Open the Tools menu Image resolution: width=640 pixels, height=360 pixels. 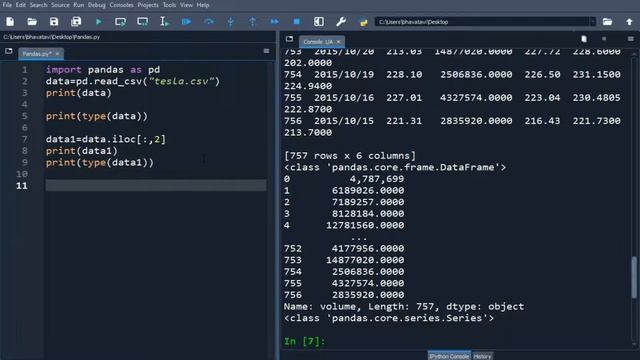(x=169, y=5)
